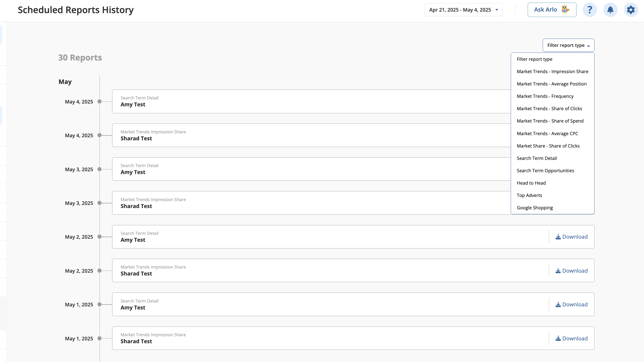Click the Ask Arlo button
Viewport: 644px width, 362px height.
pos(552,10)
